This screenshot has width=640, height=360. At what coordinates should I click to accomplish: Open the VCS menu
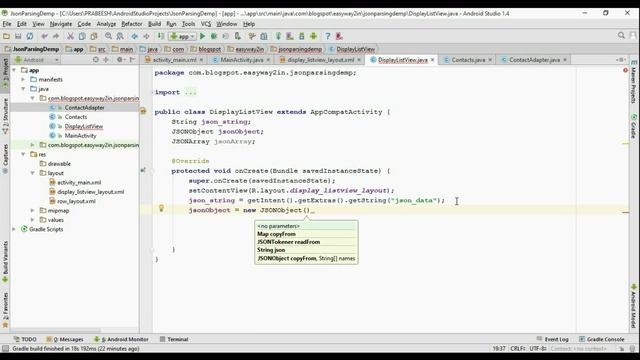206,24
